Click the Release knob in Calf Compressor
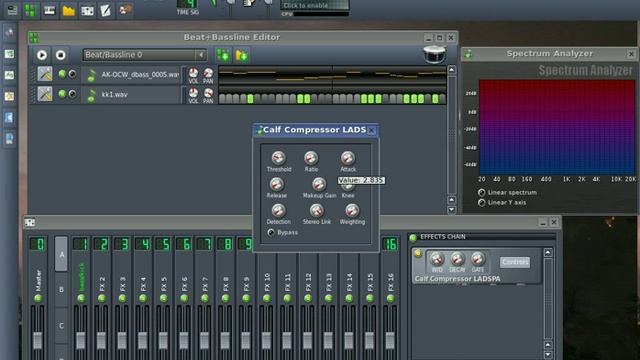 [276, 184]
